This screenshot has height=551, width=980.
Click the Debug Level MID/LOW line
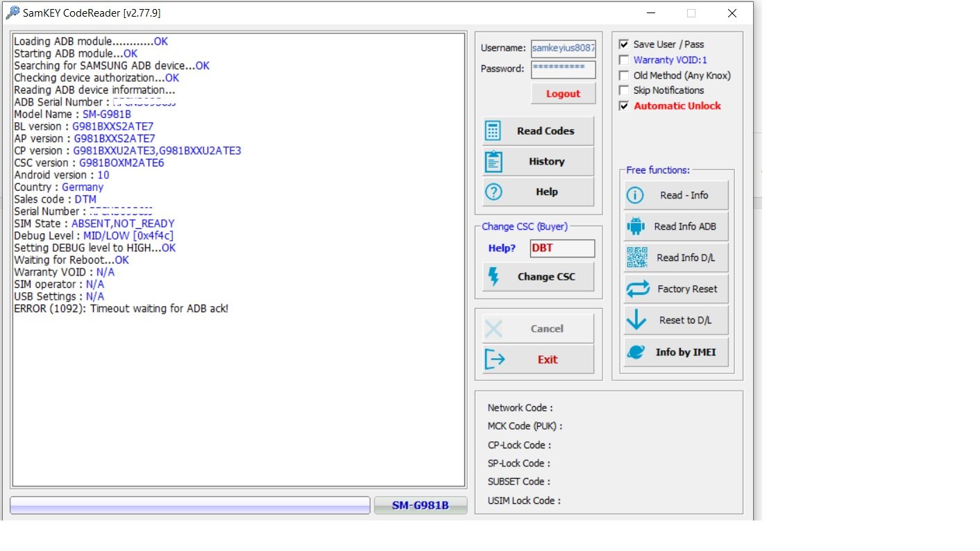click(94, 236)
